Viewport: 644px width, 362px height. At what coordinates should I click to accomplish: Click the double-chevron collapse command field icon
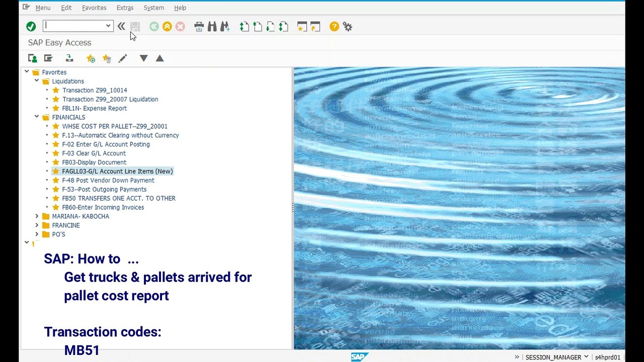click(121, 26)
